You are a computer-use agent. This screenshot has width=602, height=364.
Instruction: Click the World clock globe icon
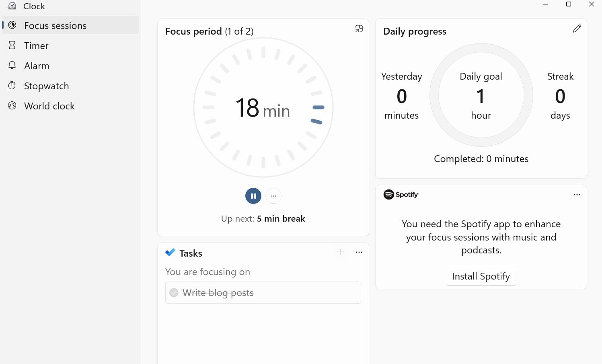12,106
